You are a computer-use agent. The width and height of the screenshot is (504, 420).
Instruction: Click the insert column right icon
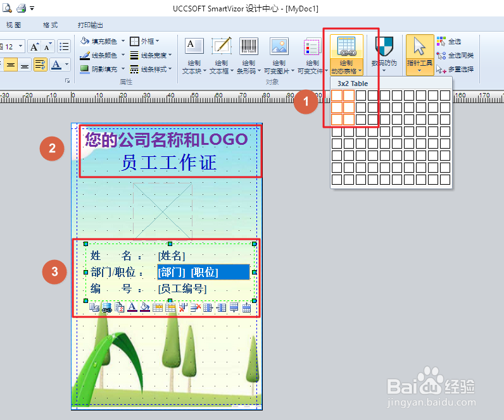(208, 307)
